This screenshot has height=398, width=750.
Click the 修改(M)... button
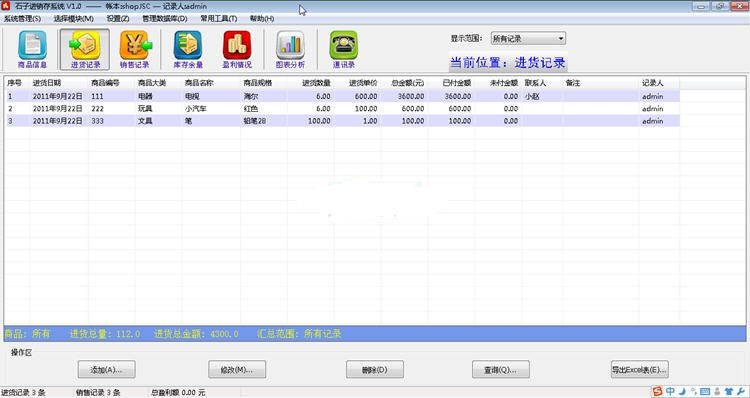point(237,369)
